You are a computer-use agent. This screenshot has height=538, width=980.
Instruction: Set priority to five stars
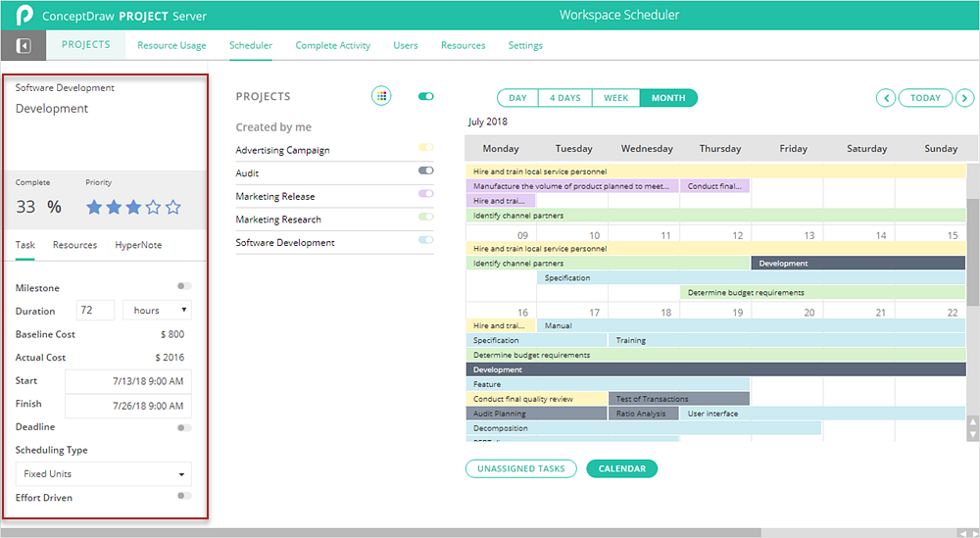[173, 207]
